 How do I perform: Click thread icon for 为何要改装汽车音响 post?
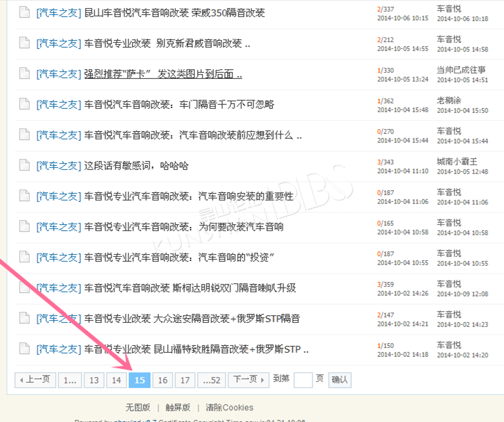(x=24, y=226)
